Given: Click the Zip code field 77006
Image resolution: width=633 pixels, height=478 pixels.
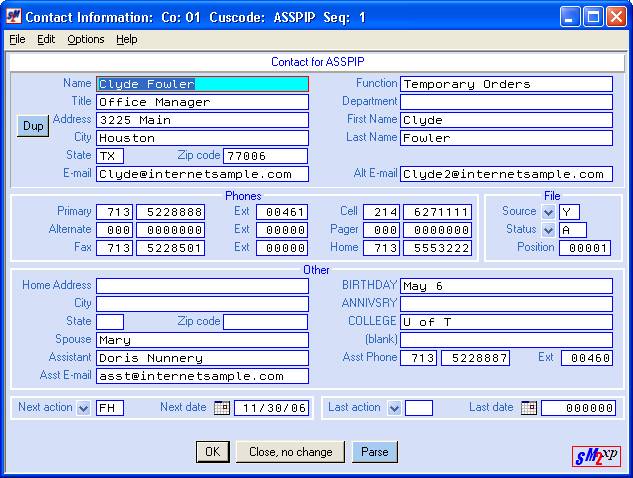Looking at the screenshot, I should point(266,156).
